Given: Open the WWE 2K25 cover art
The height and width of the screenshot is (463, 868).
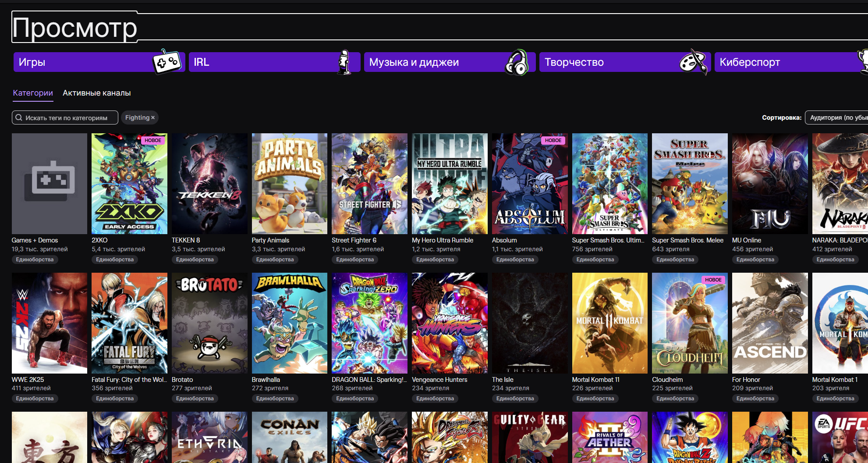Looking at the screenshot, I should (x=50, y=323).
